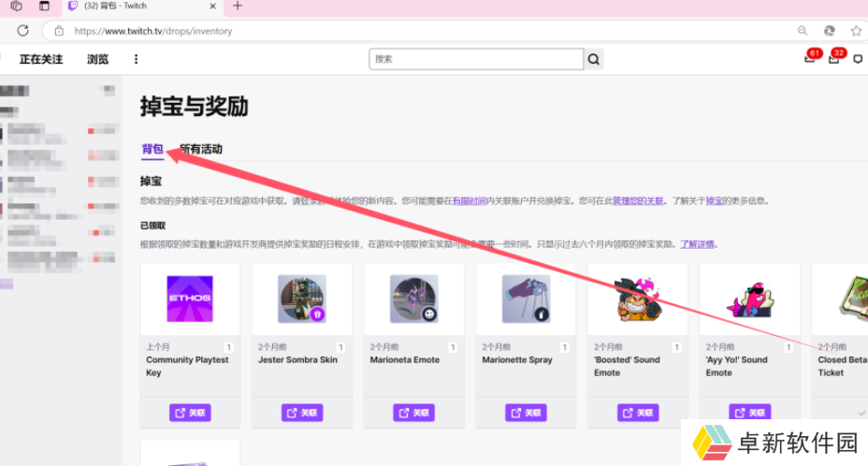
Task: Open the 掉宝 more info link
Action: [x=714, y=201]
